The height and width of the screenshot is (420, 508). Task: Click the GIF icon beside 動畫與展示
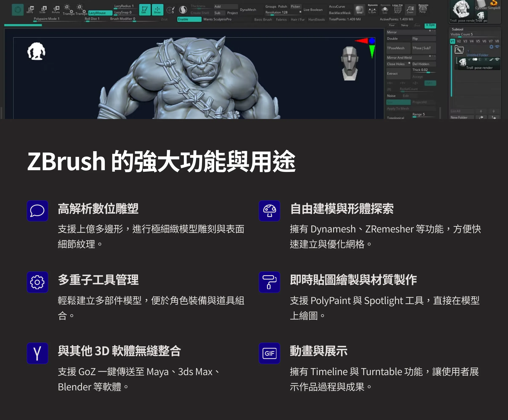pos(269,353)
